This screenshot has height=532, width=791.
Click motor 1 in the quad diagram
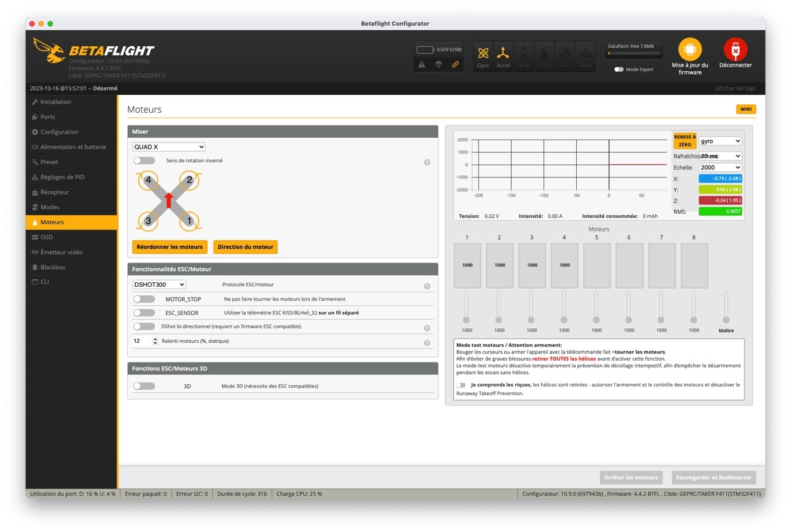pos(189,221)
